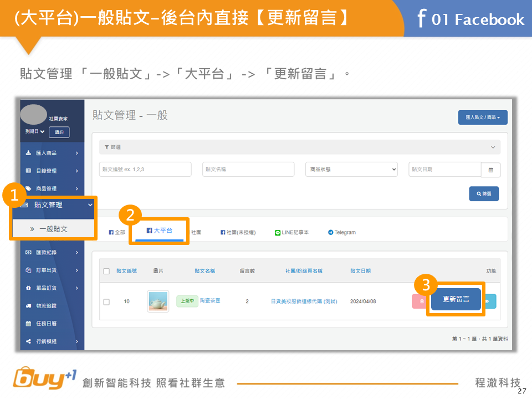Viewport: 532px width, 399px height.
Task: Click the calendar icon beside 貼文日期 field
Action: click(x=490, y=170)
